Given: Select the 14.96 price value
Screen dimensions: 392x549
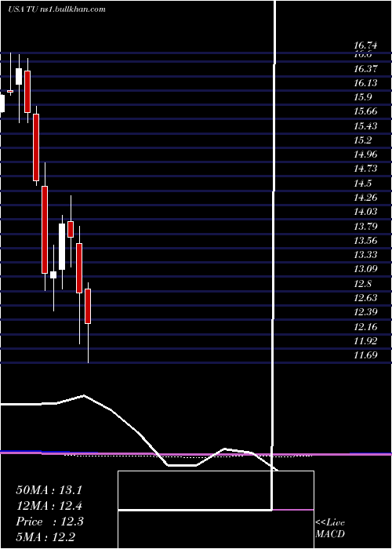Looking at the screenshot, I should tap(365, 155).
